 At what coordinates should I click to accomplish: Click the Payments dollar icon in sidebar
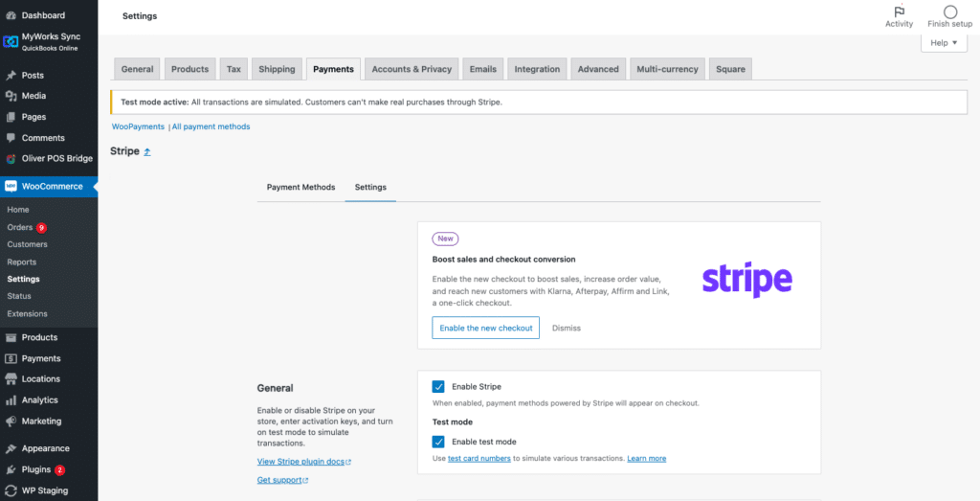[x=11, y=358]
